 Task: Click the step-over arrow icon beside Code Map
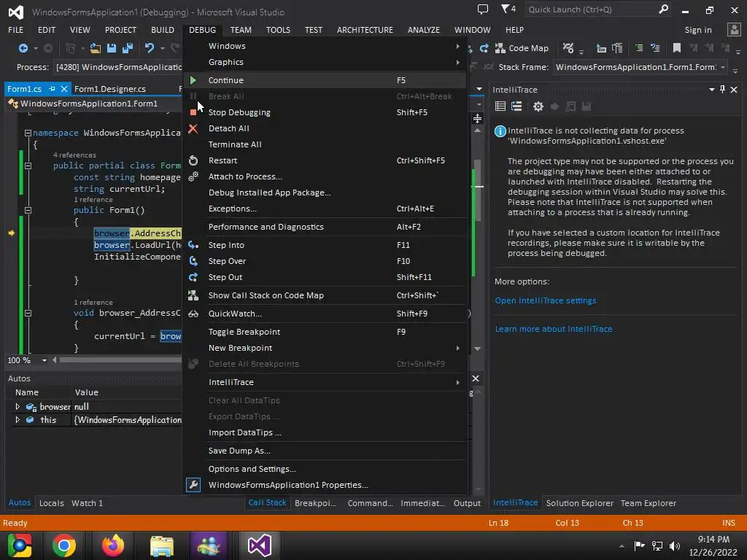click(x=484, y=48)
